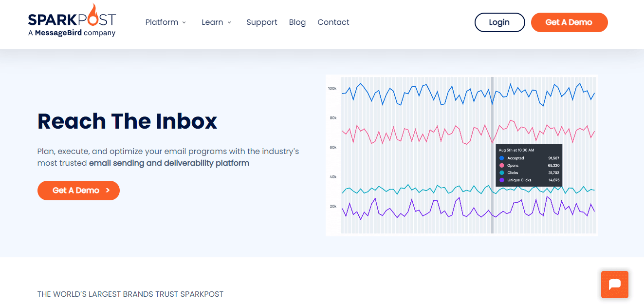Click the teal Clicks legend dot
644x307 pixels.
(501, 173)
